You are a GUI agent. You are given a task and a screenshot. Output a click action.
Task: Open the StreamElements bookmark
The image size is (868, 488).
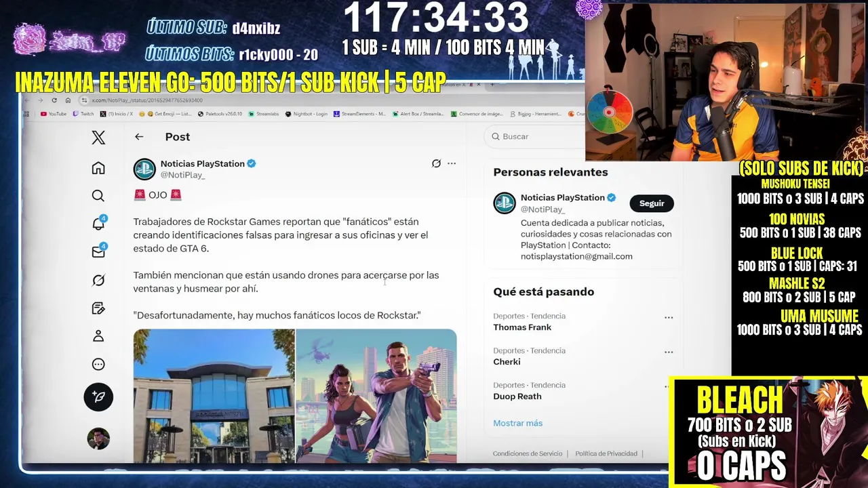point(359,114)
